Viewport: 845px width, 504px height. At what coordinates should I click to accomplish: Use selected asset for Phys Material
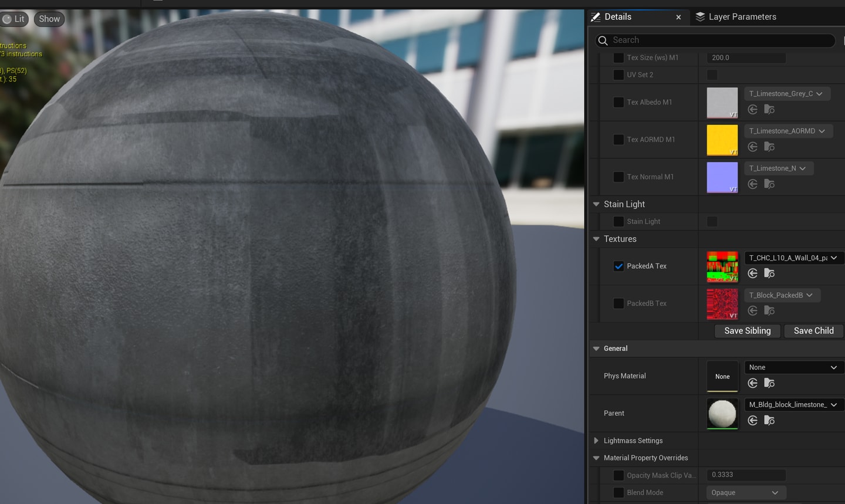[x=752, y=383]
